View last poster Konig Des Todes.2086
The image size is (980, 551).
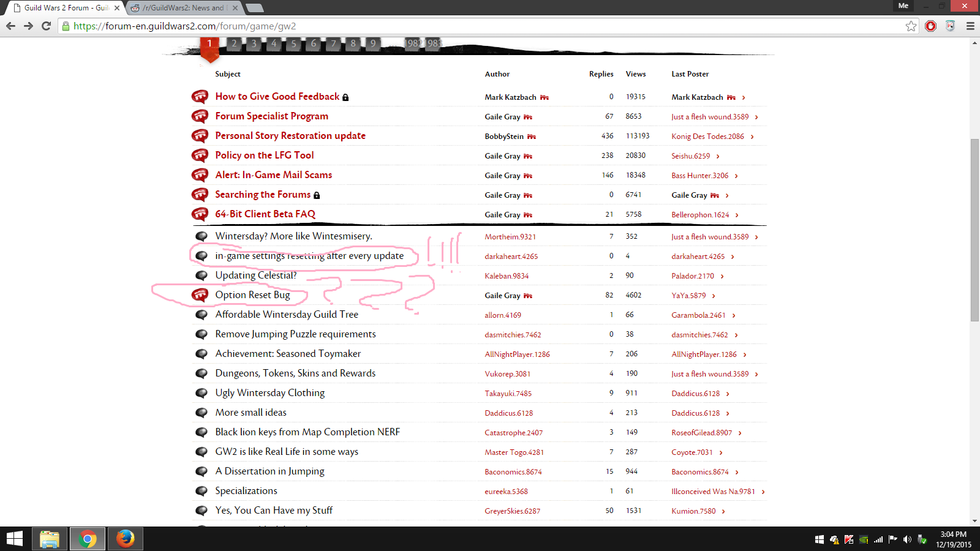707,137
